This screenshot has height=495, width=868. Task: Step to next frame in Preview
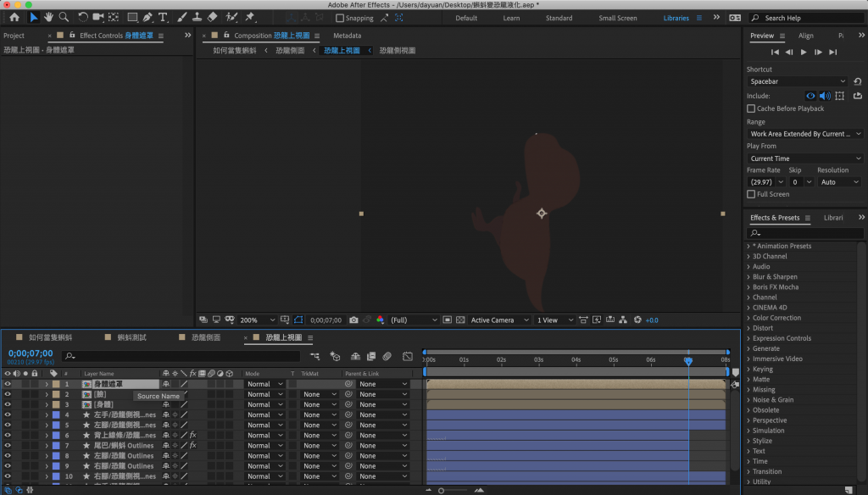click(818, 52)
